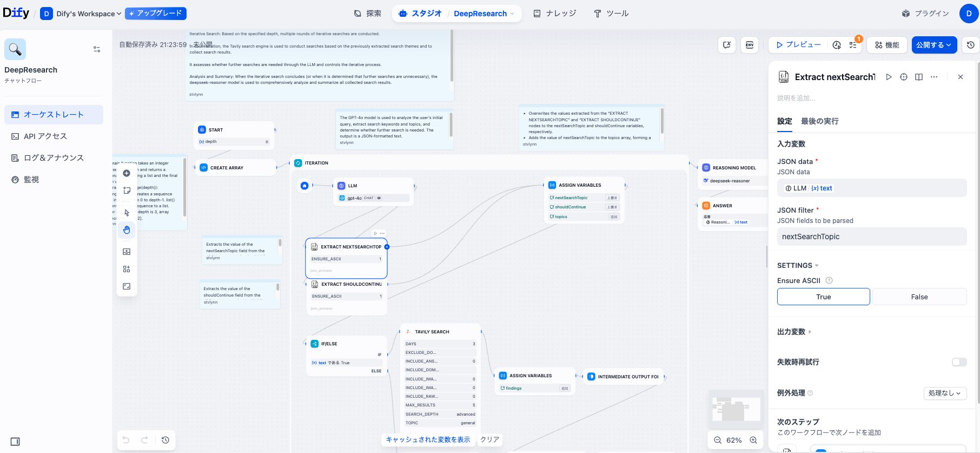980x453 pixels.
Task: Open run history clock icon beside Preview
Action: [x=837, y=45]
